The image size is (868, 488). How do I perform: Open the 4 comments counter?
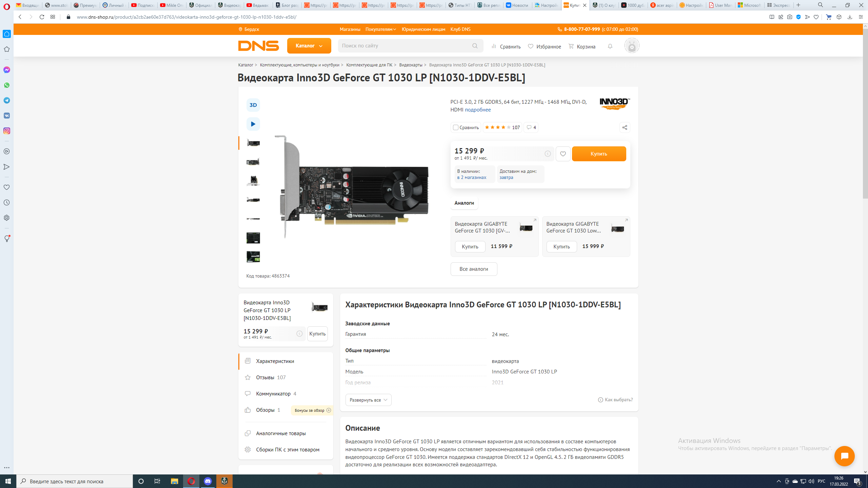(531, 127)
